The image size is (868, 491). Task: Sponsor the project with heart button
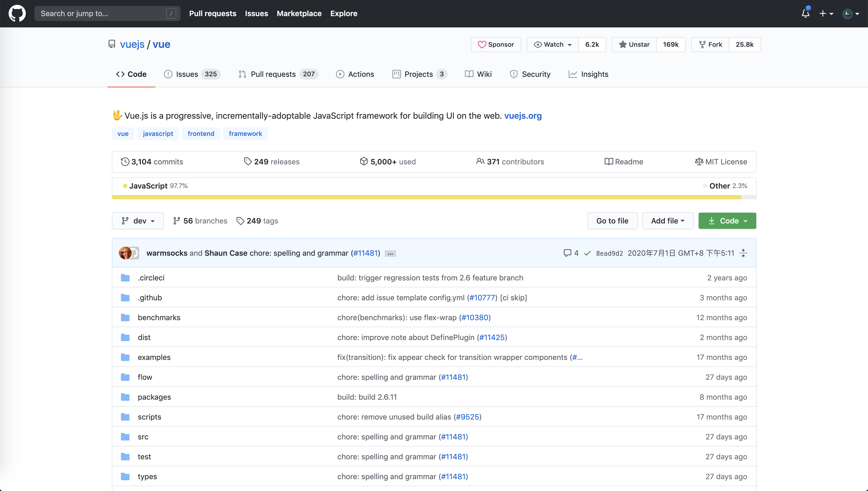[x=496, y=45]
